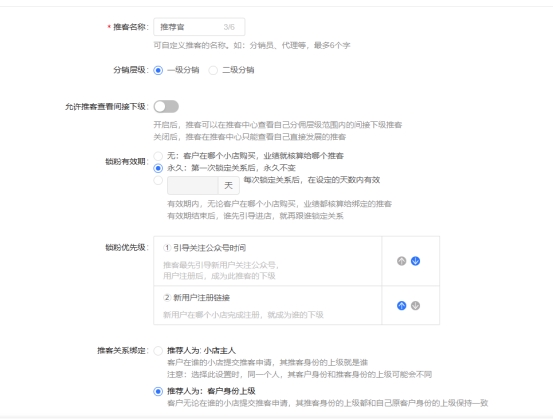Toggle 允许推客查看间接下级 switch
Screen dimensions: 553x420
(x=166, y=106)
